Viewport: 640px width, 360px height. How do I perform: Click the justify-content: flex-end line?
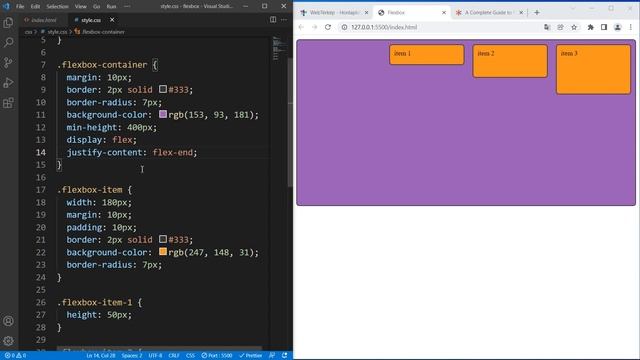point(132,152)
